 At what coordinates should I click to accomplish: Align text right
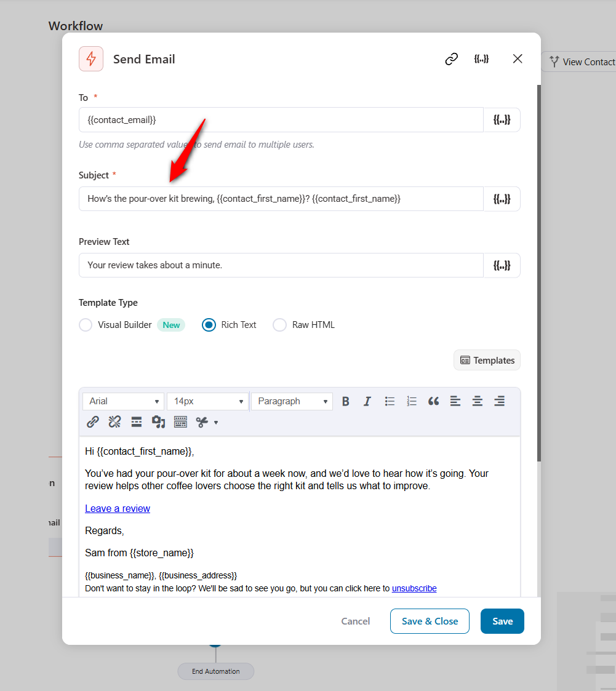(x=499, y=401)
